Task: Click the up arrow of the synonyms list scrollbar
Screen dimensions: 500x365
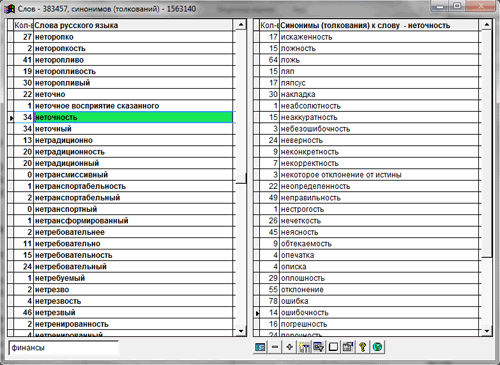Action: [487, 25]
